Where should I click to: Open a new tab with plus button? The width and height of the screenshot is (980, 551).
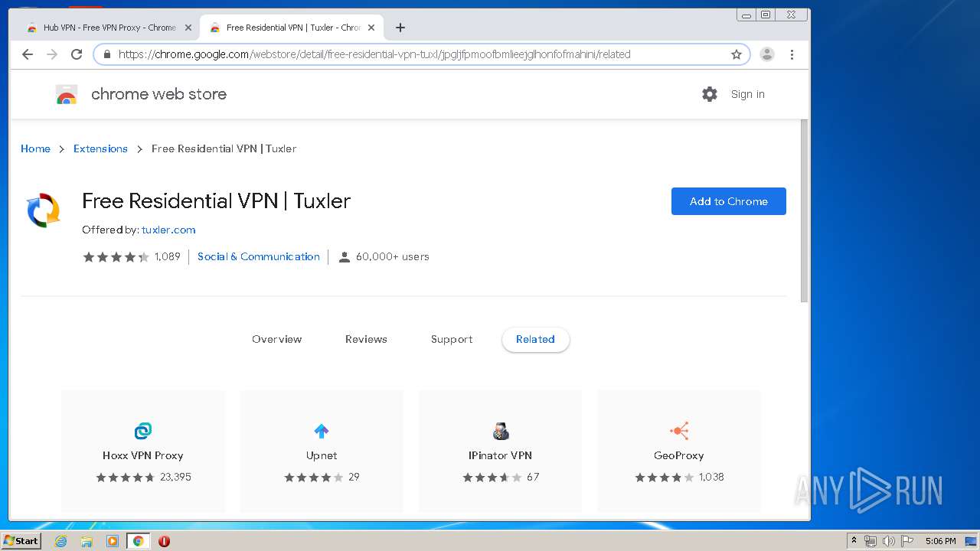pos(400,28)
